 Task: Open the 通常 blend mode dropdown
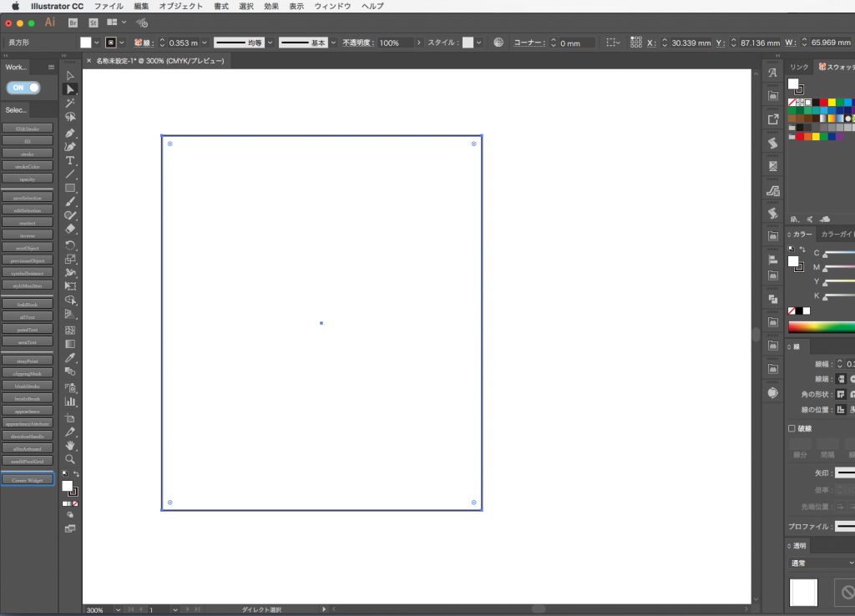pos(821,563)
